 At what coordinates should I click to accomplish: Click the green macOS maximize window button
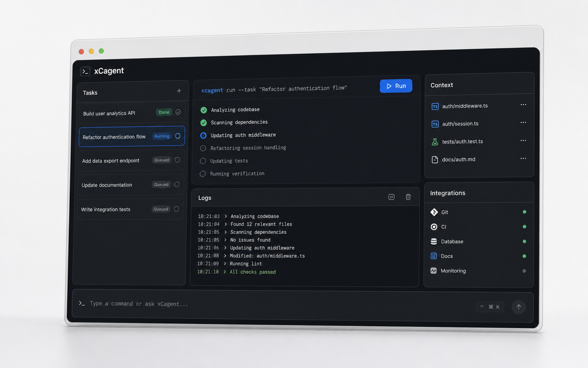point(101,51)
